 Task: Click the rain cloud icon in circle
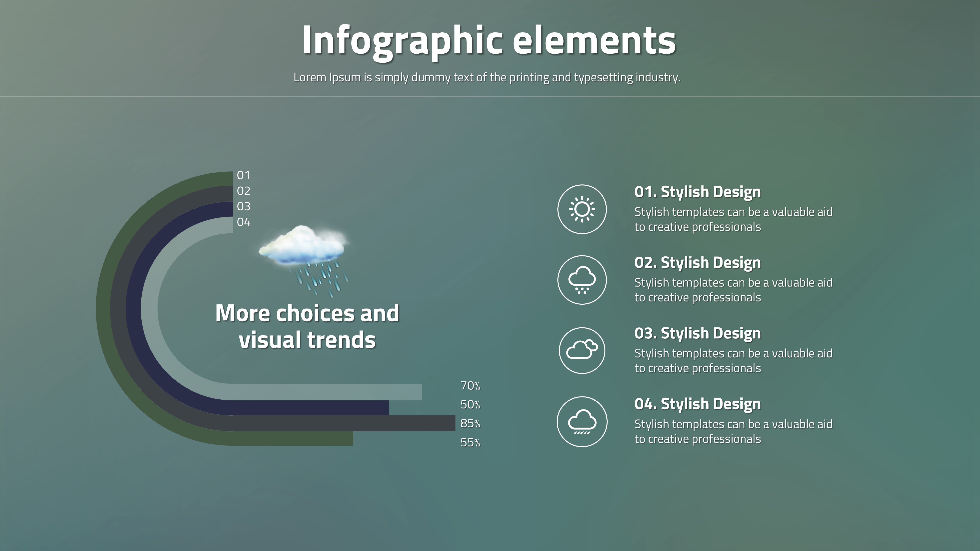pos(582,422)
